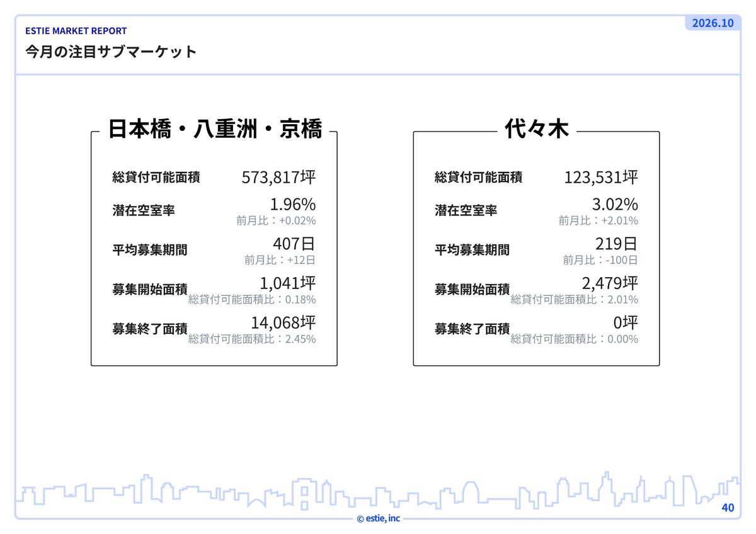Click 前月比：-100日 text
756x534 pixels.
(x=600, y=259)
